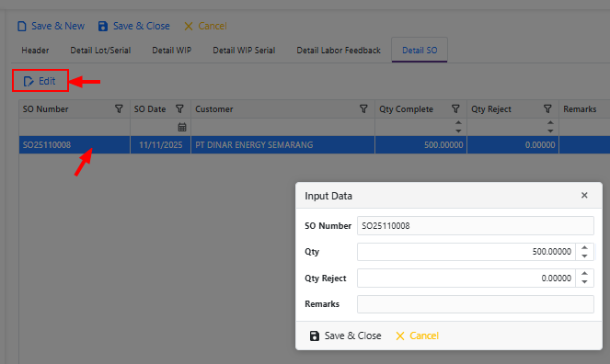This screenshot has width=610, height=364.
Task: Switch to the Detail WIP tab
Action: tap(171, 51)
